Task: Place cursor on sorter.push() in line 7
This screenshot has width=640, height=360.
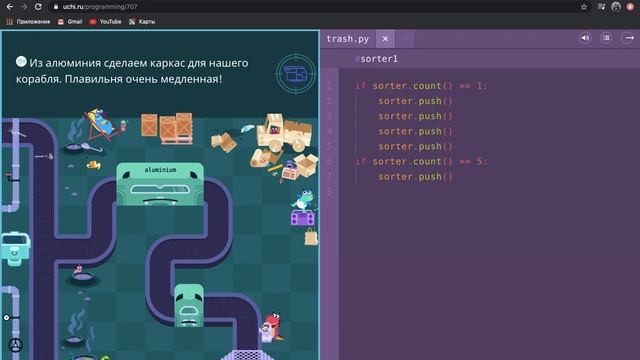Action: tap(415, 177)
